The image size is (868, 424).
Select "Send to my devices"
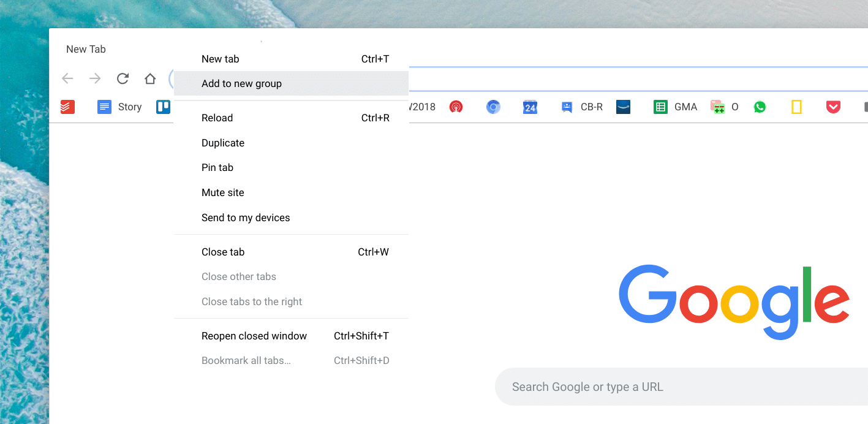tap(246, 218)
